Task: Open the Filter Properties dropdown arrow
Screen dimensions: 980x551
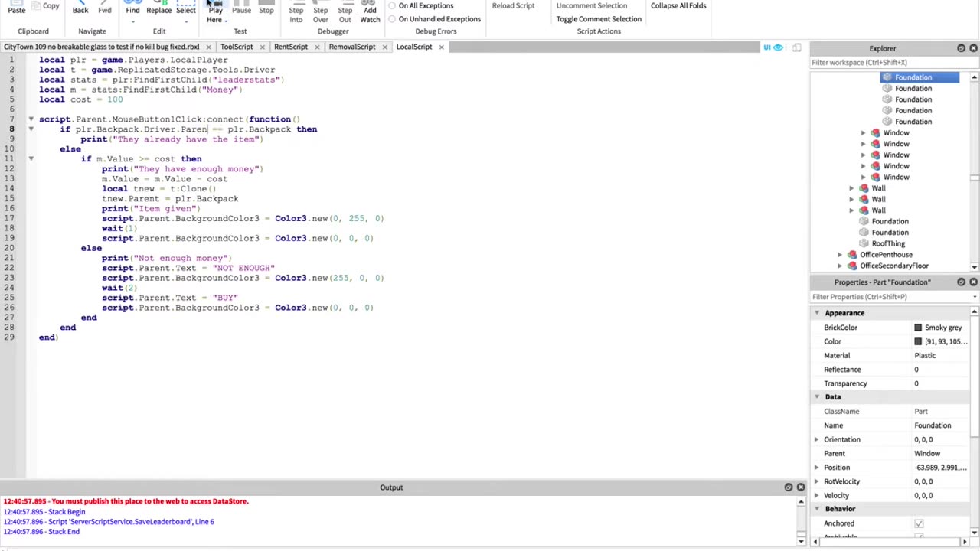Action: point(974,297)
